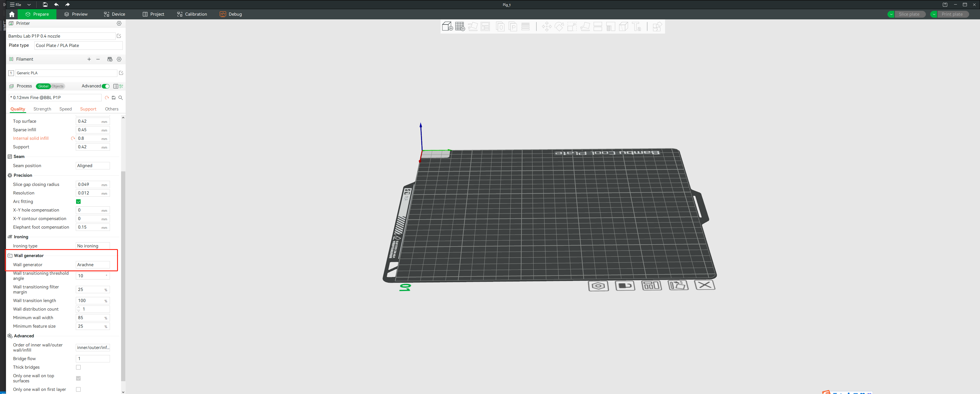Enable the Thick bridges checkbox

[x=78, y=367]
